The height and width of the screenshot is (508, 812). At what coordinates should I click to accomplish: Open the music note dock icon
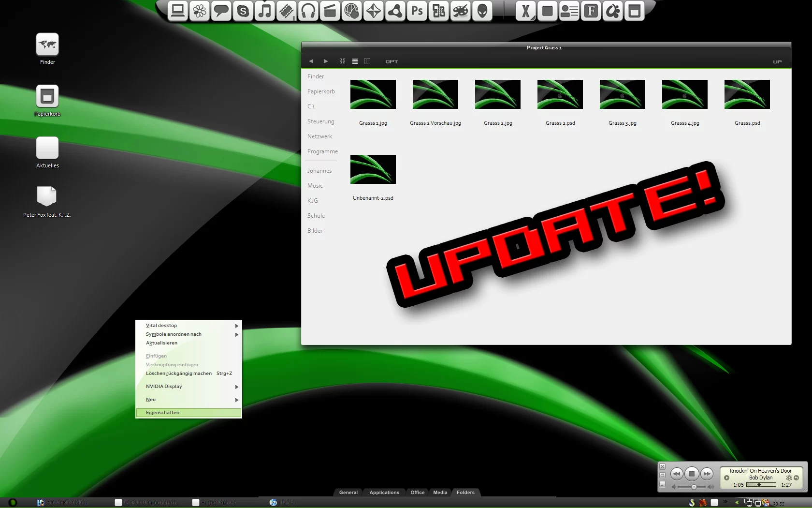265,11
